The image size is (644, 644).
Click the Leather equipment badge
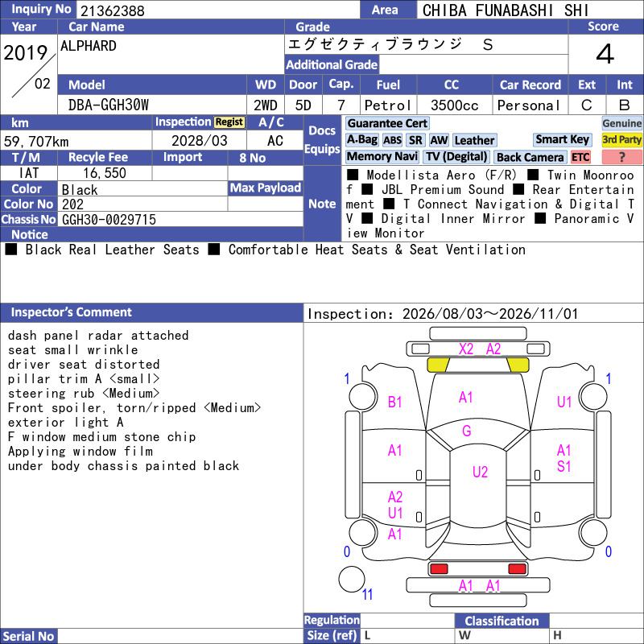coord(474,140)
